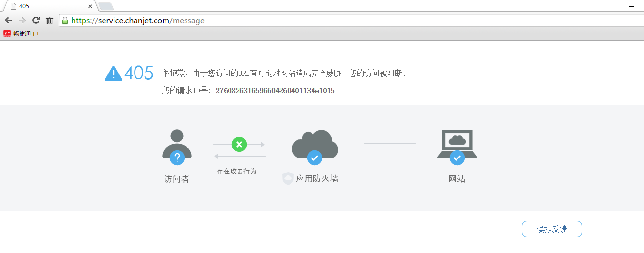Close the 405 tab

90,6
